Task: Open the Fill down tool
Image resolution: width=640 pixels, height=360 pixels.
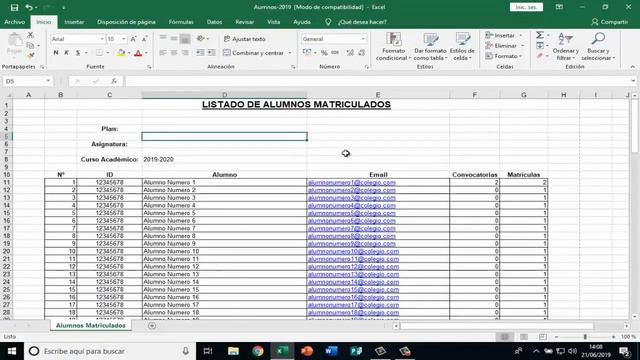Action: [540, 45]
